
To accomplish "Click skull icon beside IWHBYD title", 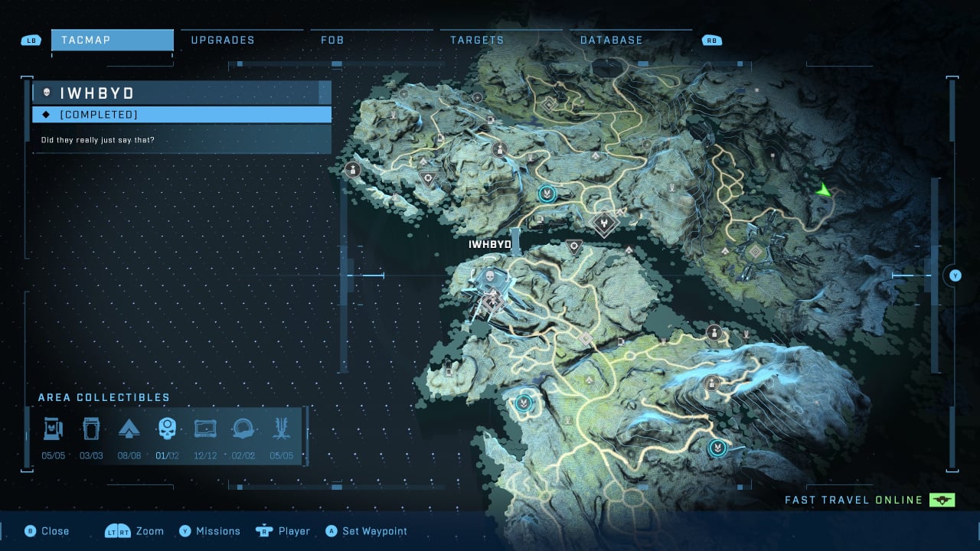I will click(47, 93).
